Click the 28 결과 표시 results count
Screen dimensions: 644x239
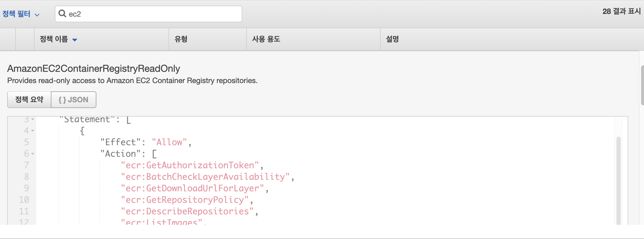pyautogui.click(x=622, y=11)
